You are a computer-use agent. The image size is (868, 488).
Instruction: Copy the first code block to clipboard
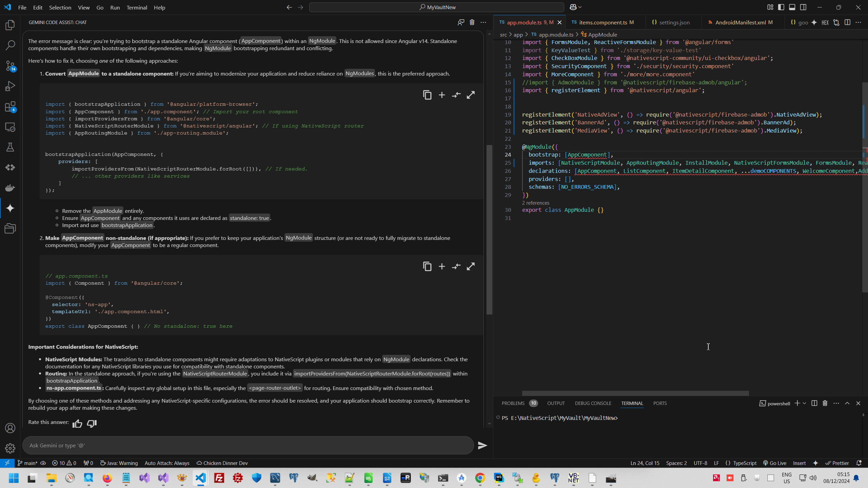point(427,95)
